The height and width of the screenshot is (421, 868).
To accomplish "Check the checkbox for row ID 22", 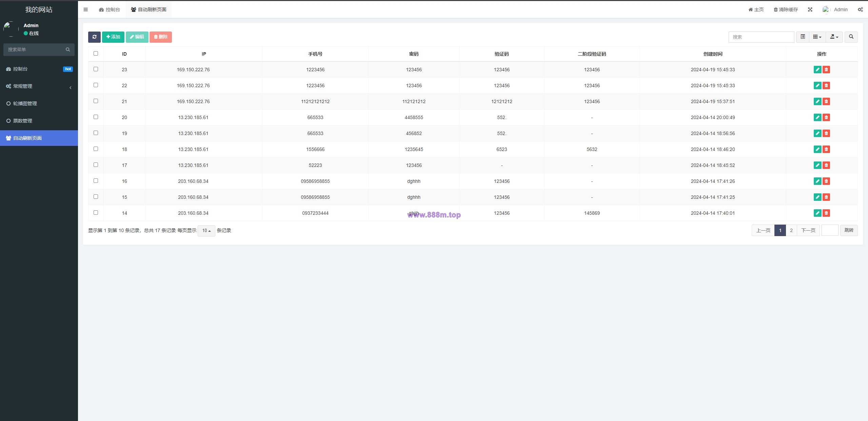I will click(x=96, y=85).
